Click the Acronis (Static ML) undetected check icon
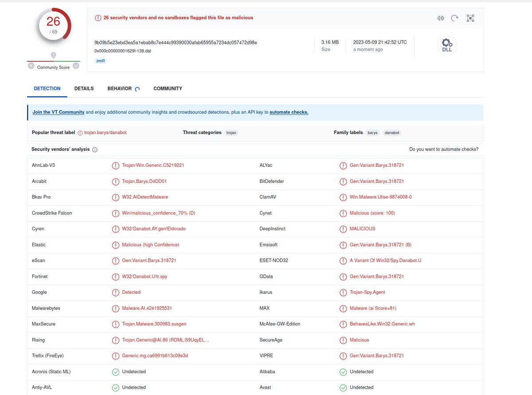This screenshot has height=395, width=532. point(115,372)
